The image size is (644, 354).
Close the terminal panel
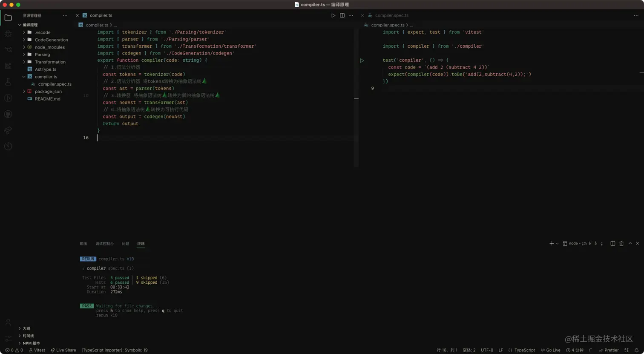pyautogui.click(x=638, y=243)
